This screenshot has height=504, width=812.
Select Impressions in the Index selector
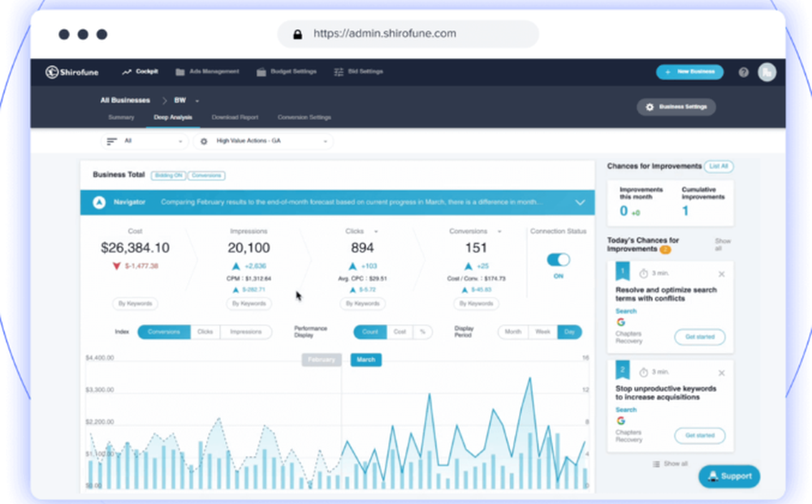[x=245, y=332]
